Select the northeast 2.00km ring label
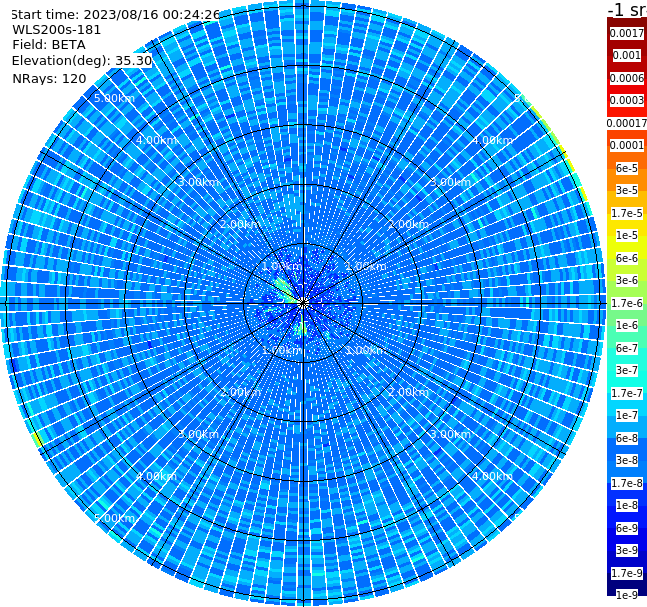Viewport: 647px width, 607px height. (x=409, y=224)
